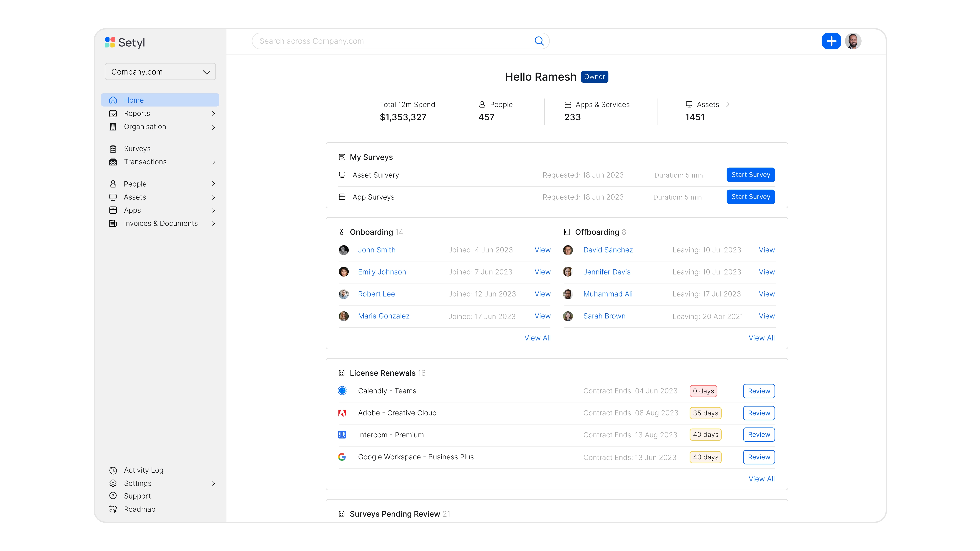
Task: Click the search magnifier icon
Action: [539, 41]
